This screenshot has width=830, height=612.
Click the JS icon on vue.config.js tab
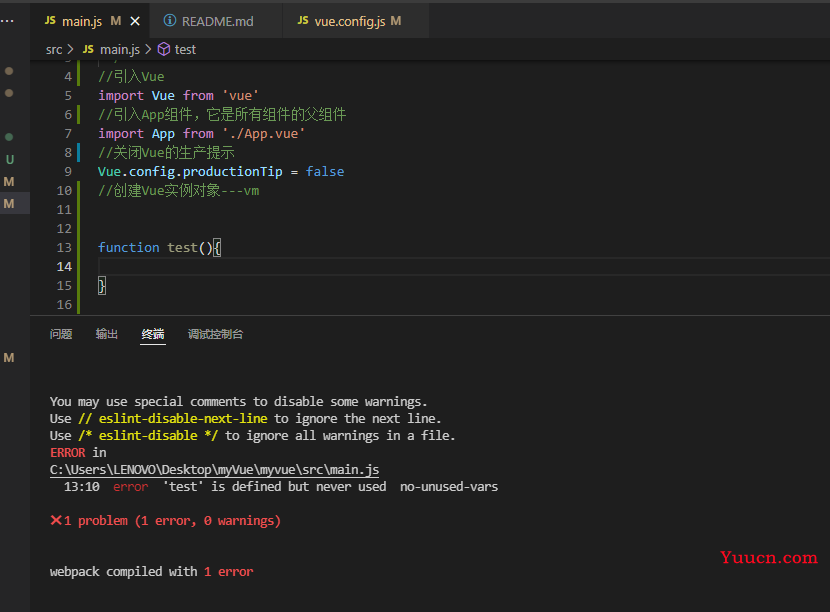point(303,20)
